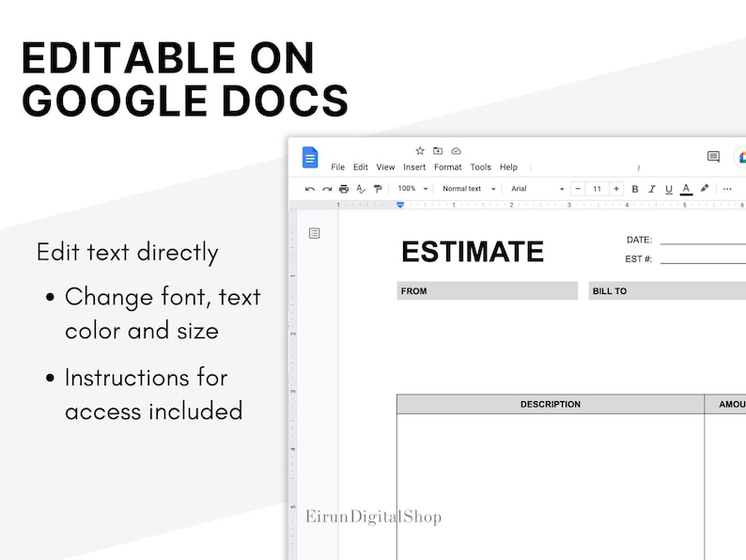Screen dimensions: 746x560
Task: Click the FROM header cell
Action: click(488, 290)
